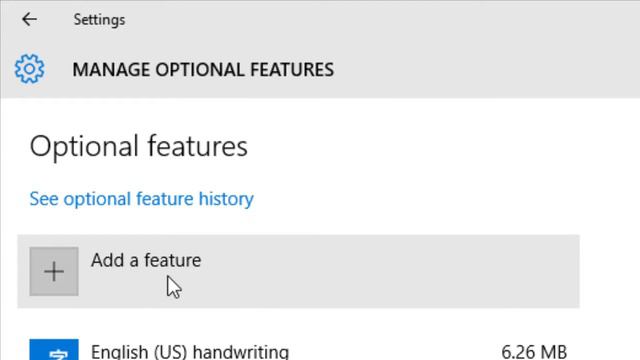Open the See optional feature history link

[x=142, y=199]
